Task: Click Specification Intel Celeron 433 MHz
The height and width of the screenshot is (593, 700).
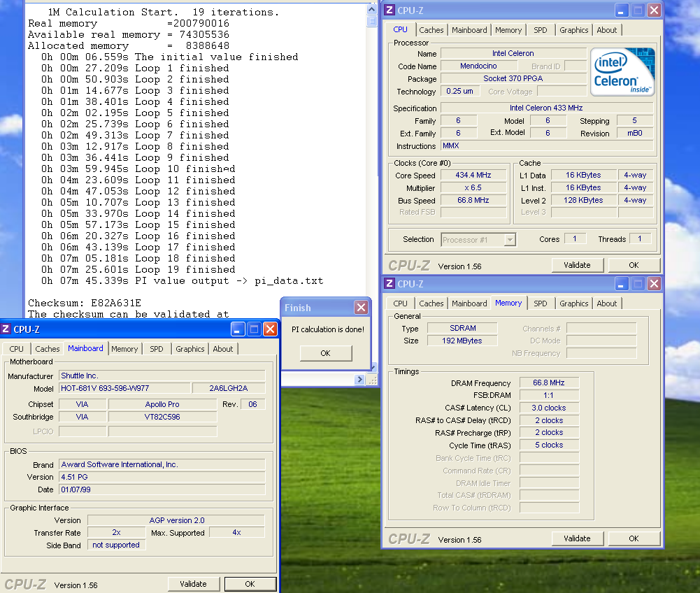Action: (546, 108)
